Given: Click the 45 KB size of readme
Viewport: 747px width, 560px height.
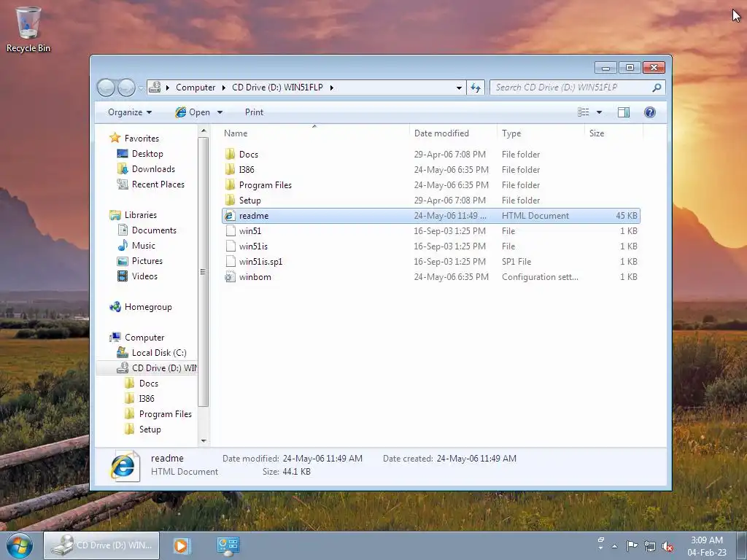Looking at the screenshot, I should point(627,215).
